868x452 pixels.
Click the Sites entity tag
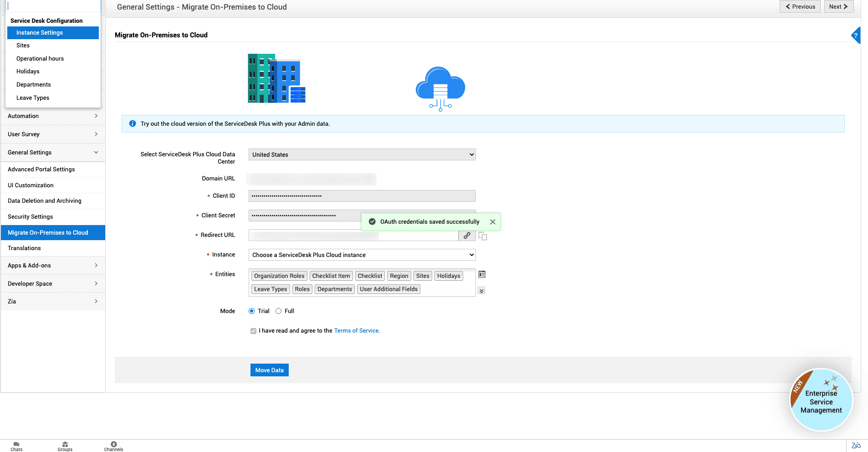[423, 276]
